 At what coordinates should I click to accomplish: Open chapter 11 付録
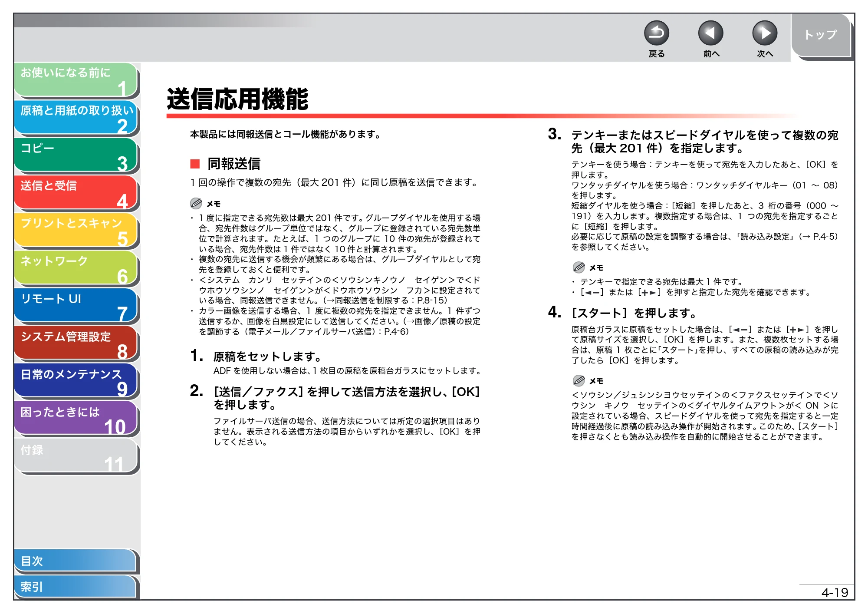76,456
